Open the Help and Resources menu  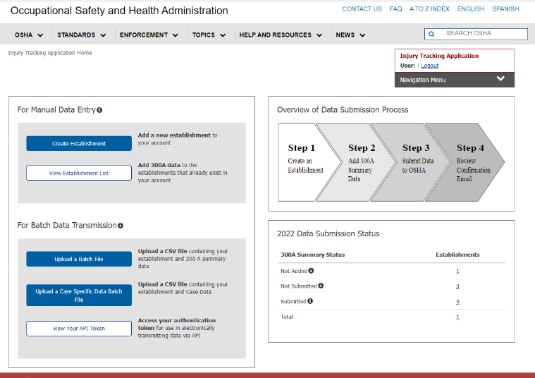click(280, 35)
